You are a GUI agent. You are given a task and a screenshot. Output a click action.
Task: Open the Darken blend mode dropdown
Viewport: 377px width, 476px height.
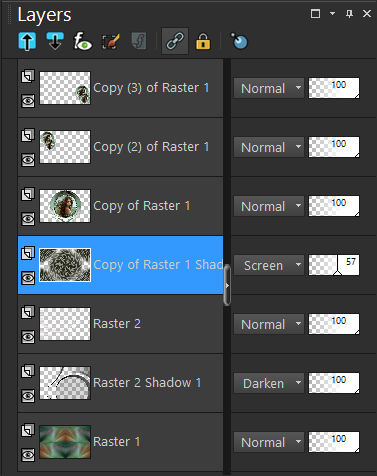coord(269,383)
